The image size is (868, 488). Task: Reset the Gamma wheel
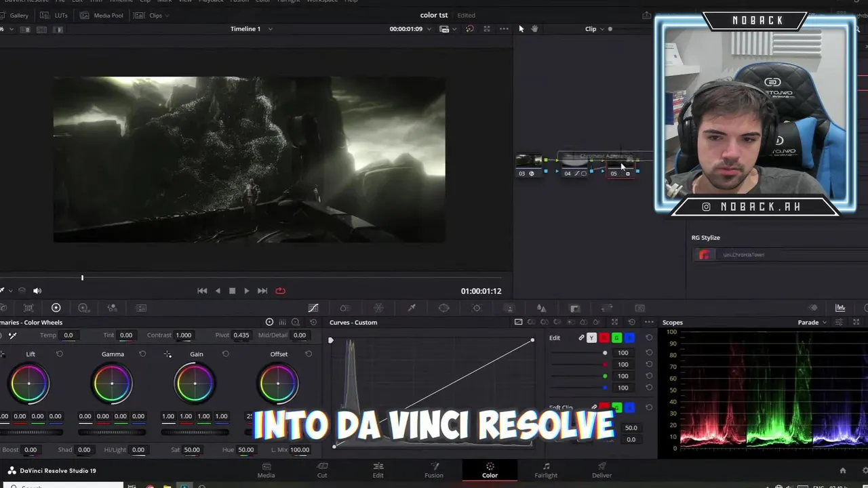(142, 354)
